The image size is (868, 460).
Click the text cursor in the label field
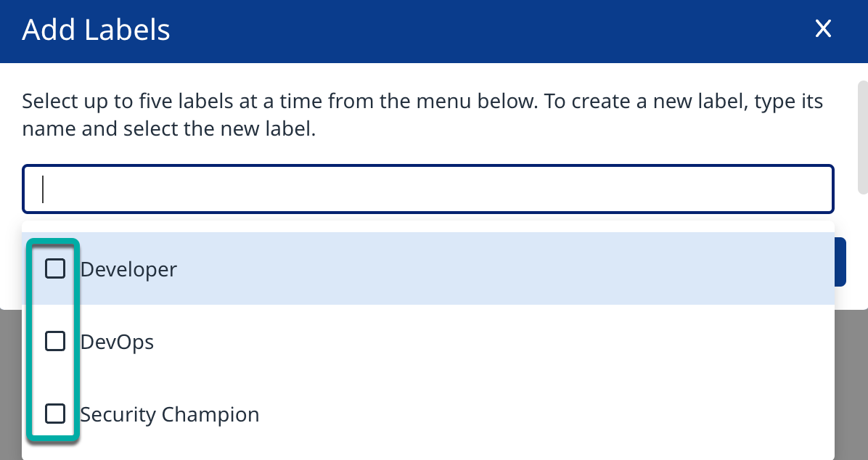point(44,189)
